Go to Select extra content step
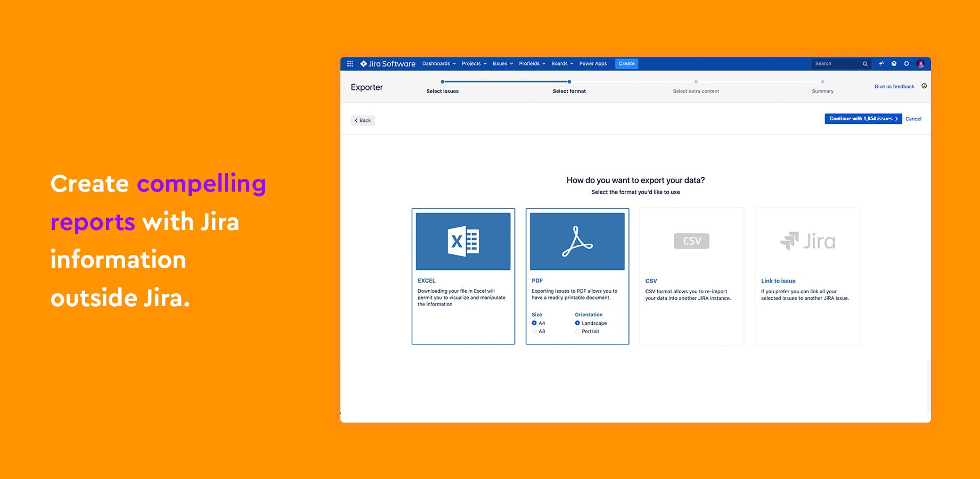This screenshot has height=479, width=980. 696,91
